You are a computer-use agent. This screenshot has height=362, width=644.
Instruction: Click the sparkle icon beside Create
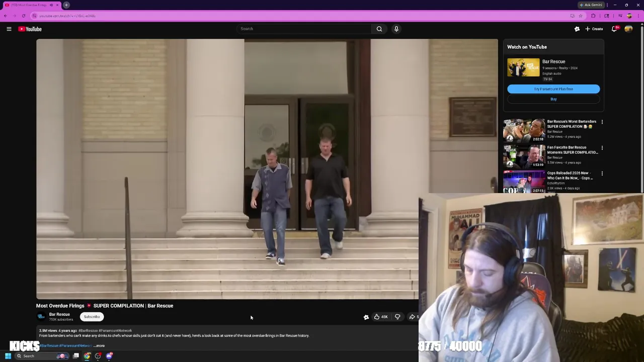point(577,29)
